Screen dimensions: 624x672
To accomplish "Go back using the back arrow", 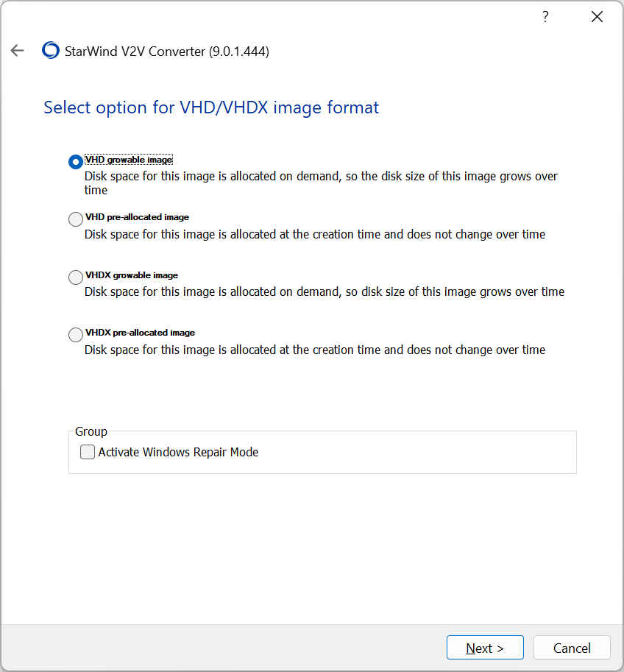I will click(x=18, y=51).
